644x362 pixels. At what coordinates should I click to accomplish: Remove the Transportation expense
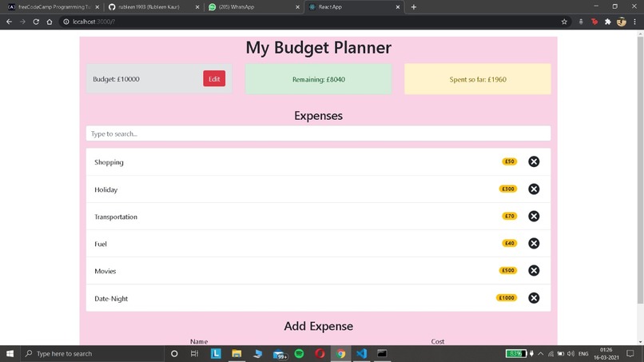pyautogui.click(x=534, y=216)
